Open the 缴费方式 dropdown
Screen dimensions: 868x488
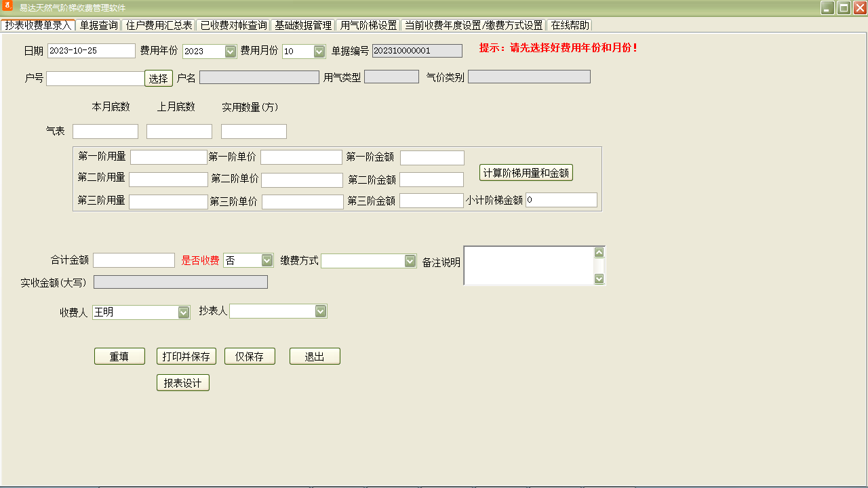click(410, 261)
